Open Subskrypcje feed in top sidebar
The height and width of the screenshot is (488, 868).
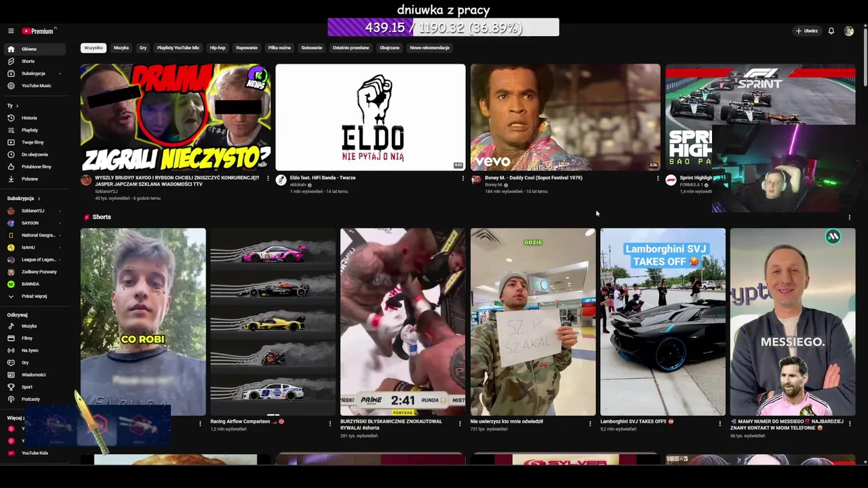(x=35, y=73)
